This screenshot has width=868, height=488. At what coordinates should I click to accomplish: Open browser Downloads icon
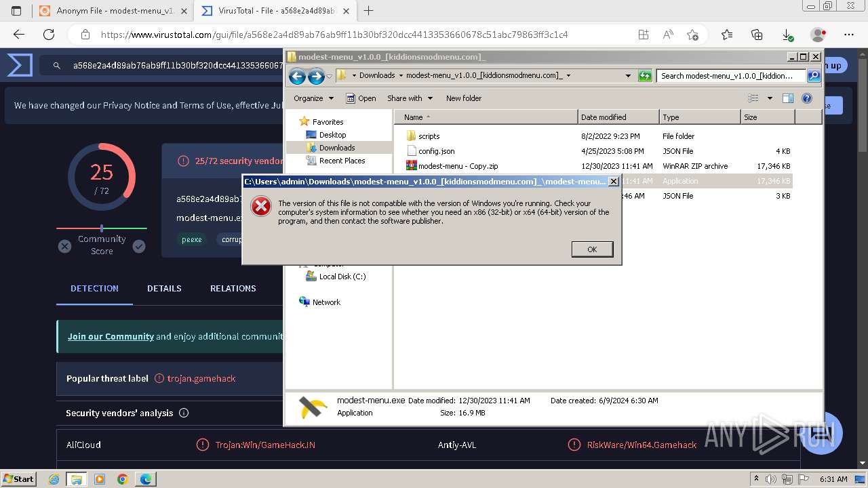coord(787,35)
